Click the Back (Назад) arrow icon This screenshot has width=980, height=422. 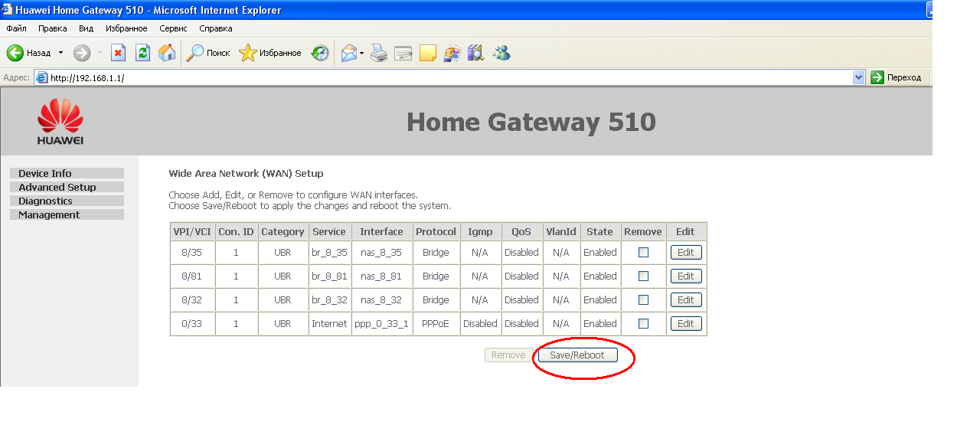(15, 53)
